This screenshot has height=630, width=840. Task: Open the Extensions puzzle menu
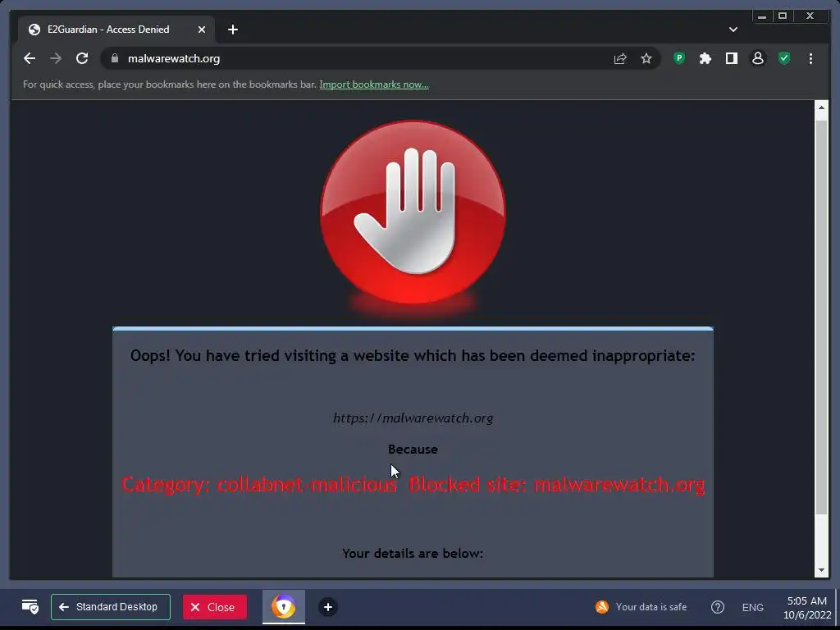705,58
